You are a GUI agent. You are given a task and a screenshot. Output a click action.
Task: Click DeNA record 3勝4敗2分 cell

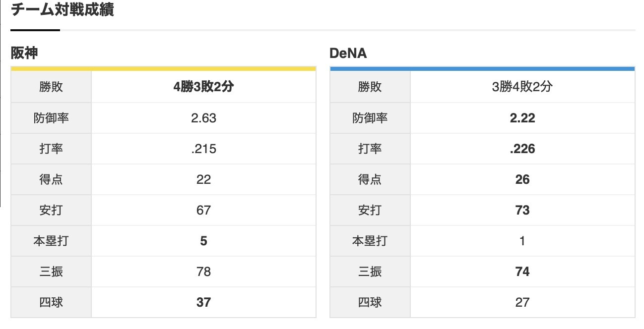click(x=522, y=87)
